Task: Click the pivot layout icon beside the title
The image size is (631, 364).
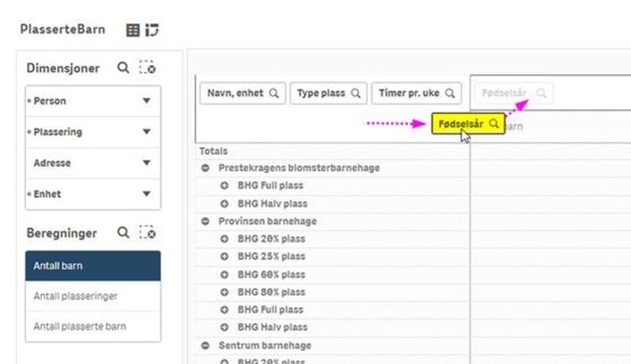Action: [151, 30]
